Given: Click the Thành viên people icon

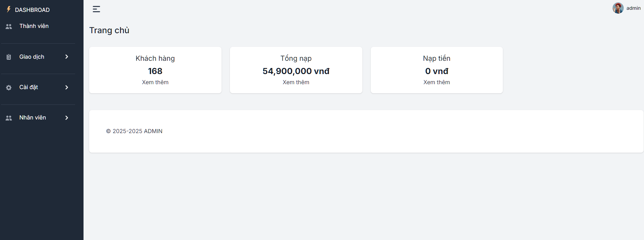Looking at the screenshot, I should [9, 26].
